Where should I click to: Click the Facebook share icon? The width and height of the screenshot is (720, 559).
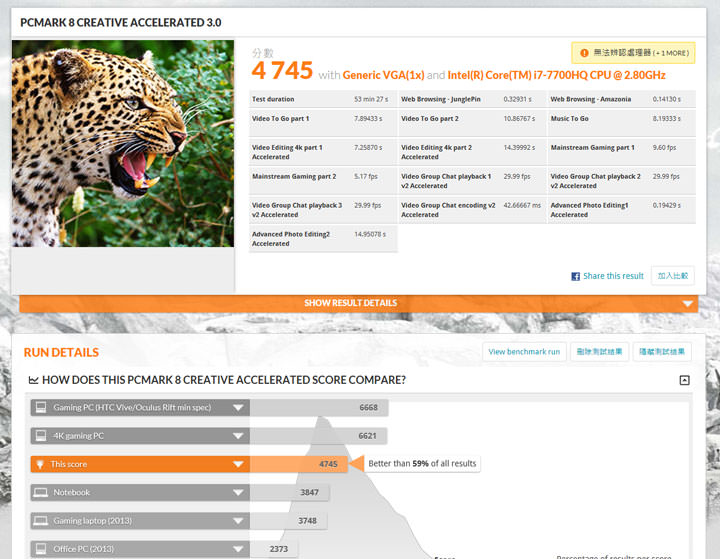click(x=575, y=276)
